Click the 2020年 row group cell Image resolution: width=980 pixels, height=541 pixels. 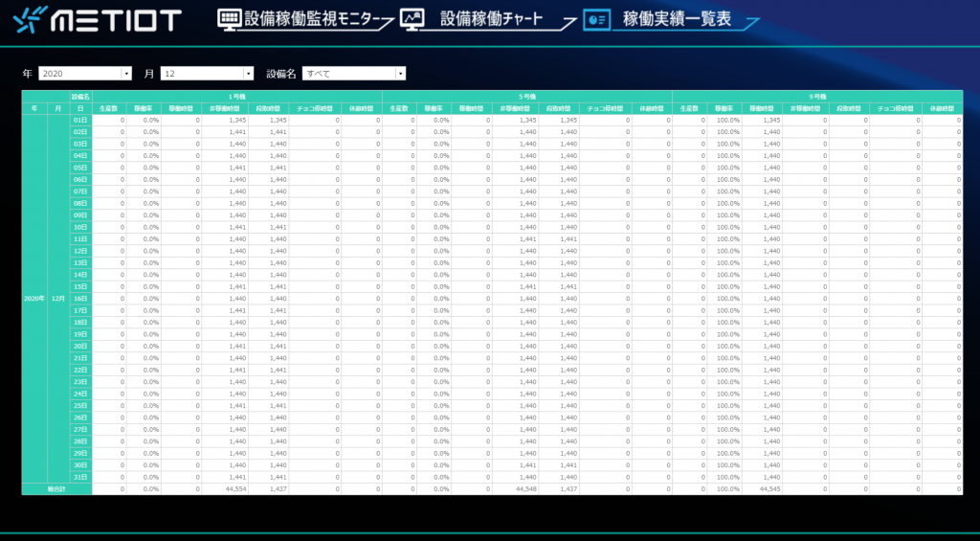(x=34, y=299)
